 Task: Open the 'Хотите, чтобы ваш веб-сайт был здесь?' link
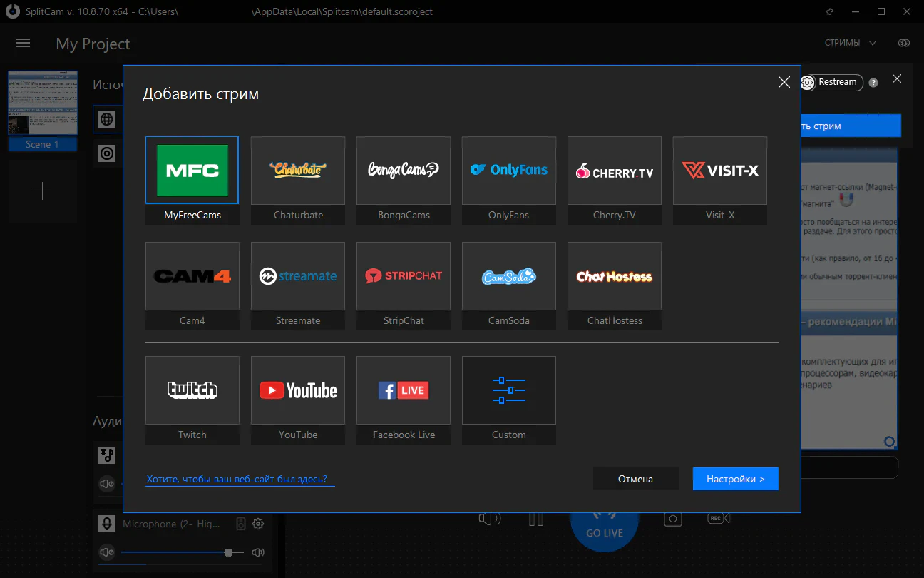240,480
